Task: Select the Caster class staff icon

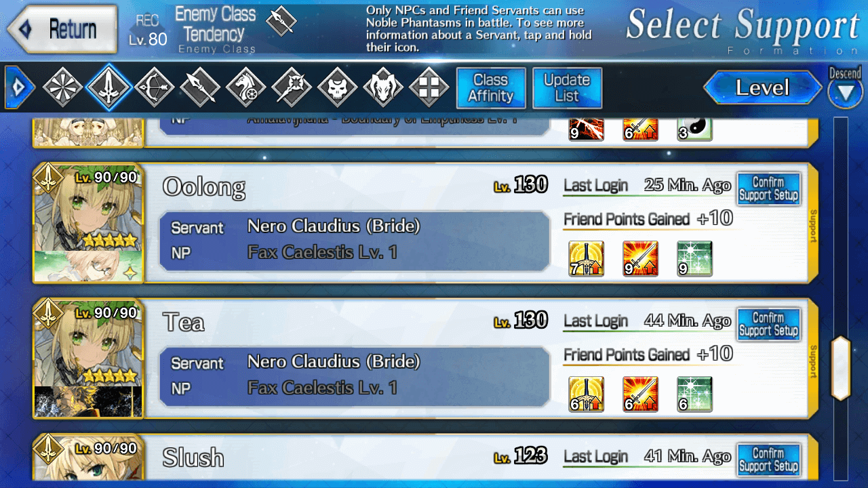Action: pos(292,87)
